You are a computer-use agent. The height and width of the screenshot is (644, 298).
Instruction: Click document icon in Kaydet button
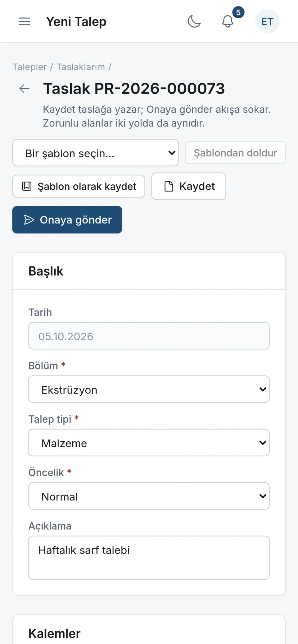click(x=169, y=186)
